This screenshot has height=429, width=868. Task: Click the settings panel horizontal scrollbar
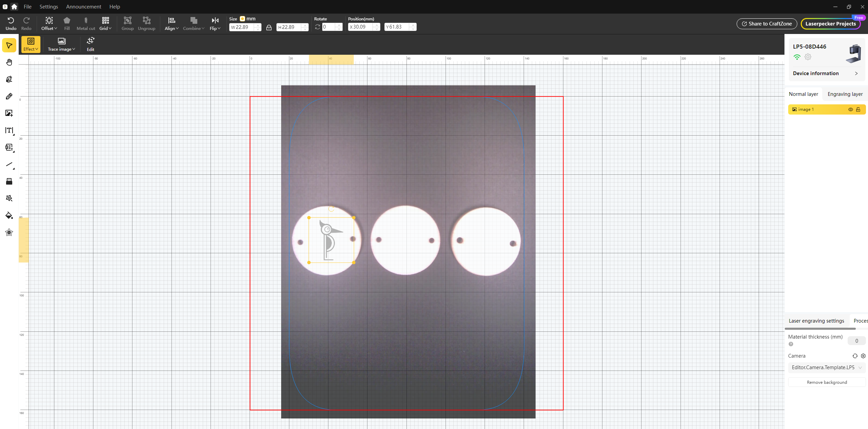pyautogui.click(x=820, y=329)
